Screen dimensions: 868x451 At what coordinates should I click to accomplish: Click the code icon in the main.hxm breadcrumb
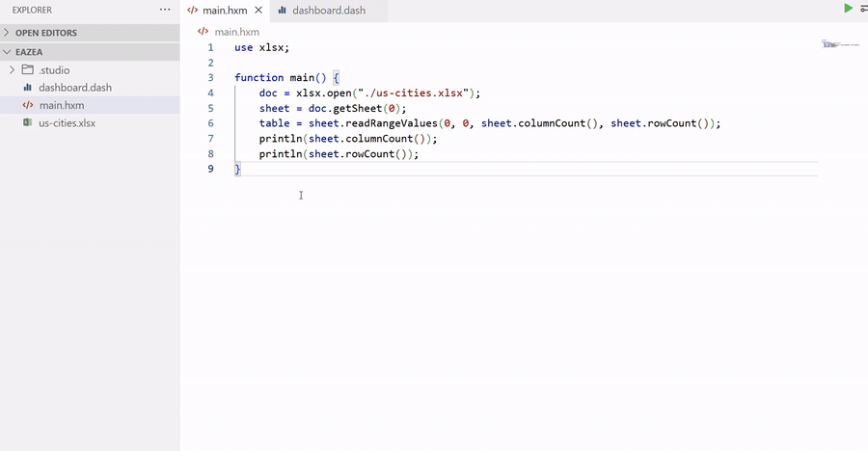203,31
